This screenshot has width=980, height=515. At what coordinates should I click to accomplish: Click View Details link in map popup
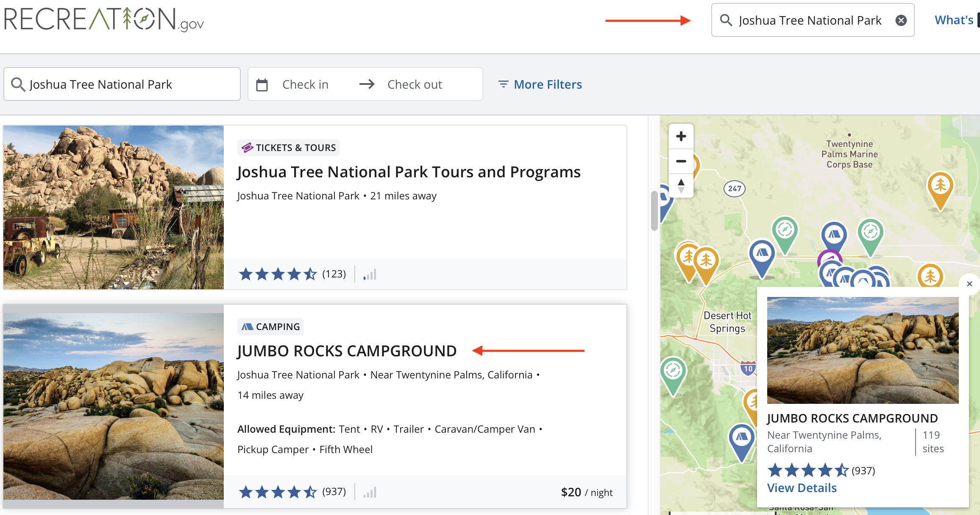point(802,488)
